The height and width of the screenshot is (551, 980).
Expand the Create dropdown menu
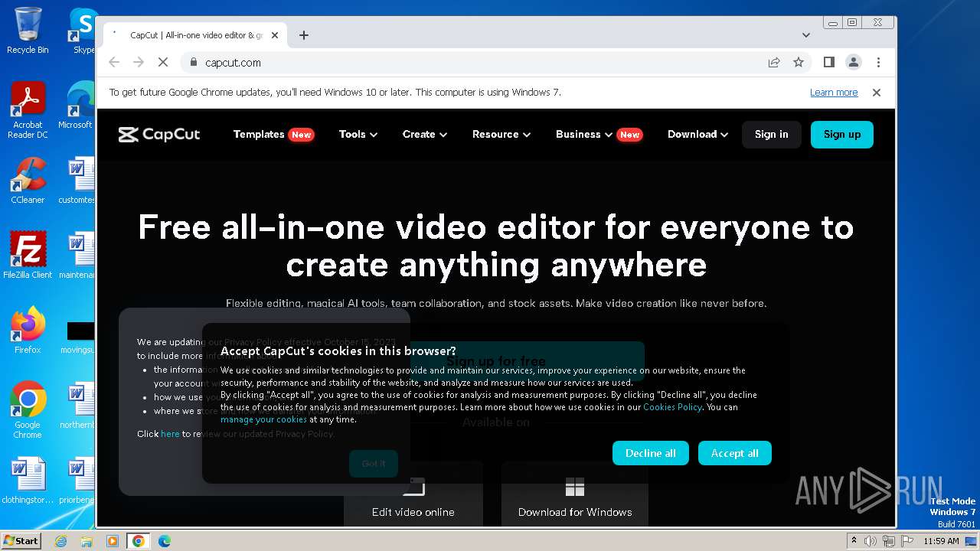coord(425,135)
